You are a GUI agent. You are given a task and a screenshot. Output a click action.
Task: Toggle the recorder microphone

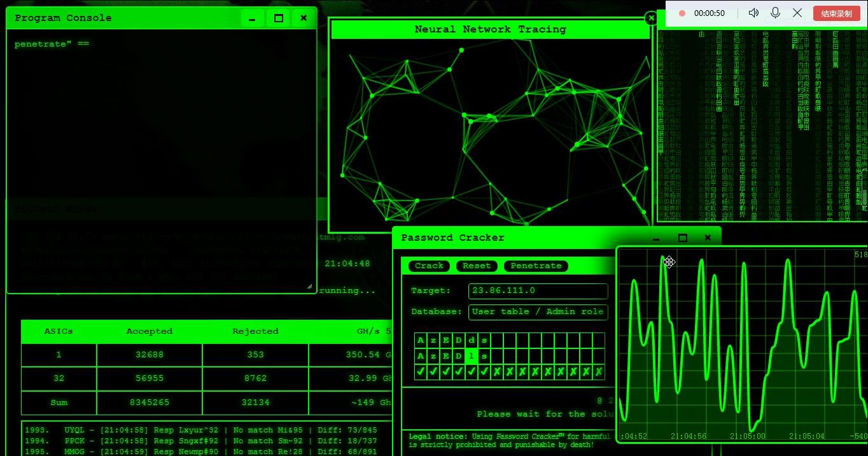[775, 13]
